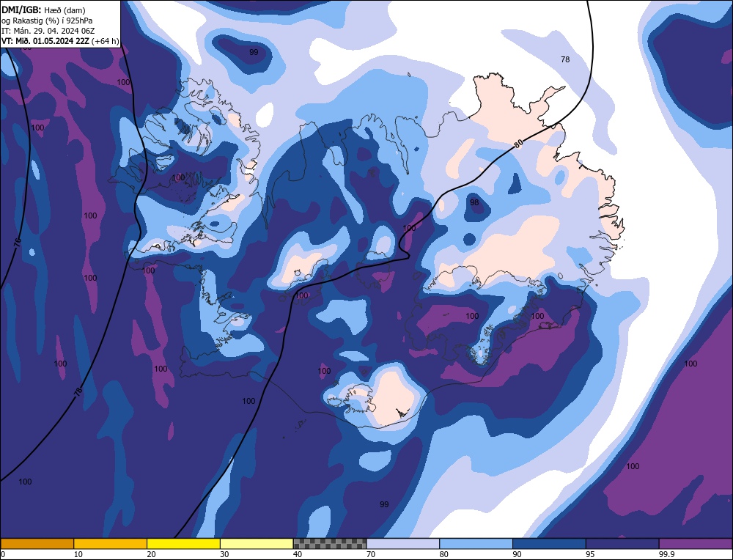
Task: Click the purple 99.9 legend band
Action: point(696,543)
